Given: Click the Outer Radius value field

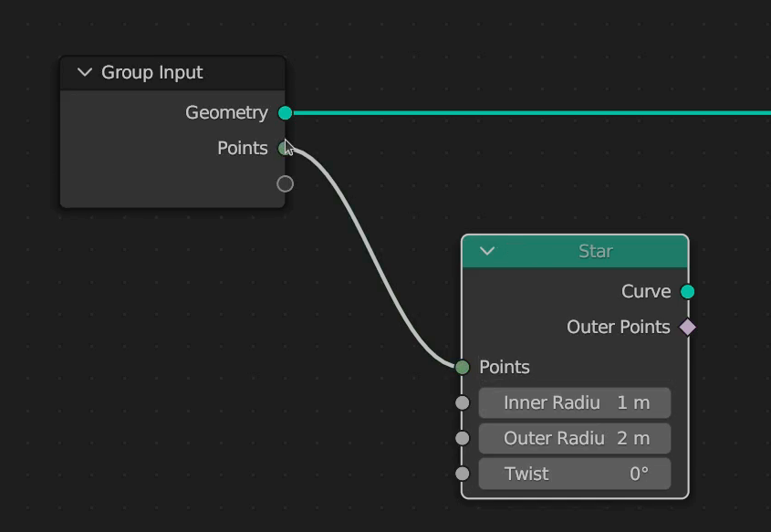Looking at the screenshot, I should pos(574,438).
